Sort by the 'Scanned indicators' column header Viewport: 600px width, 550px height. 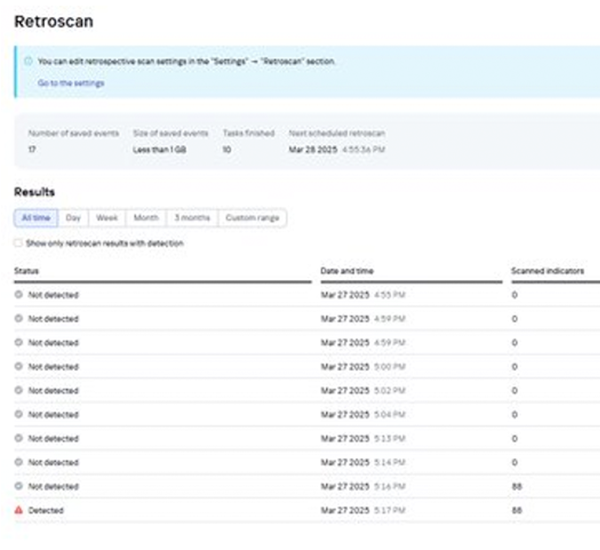(x=548, y=271)
